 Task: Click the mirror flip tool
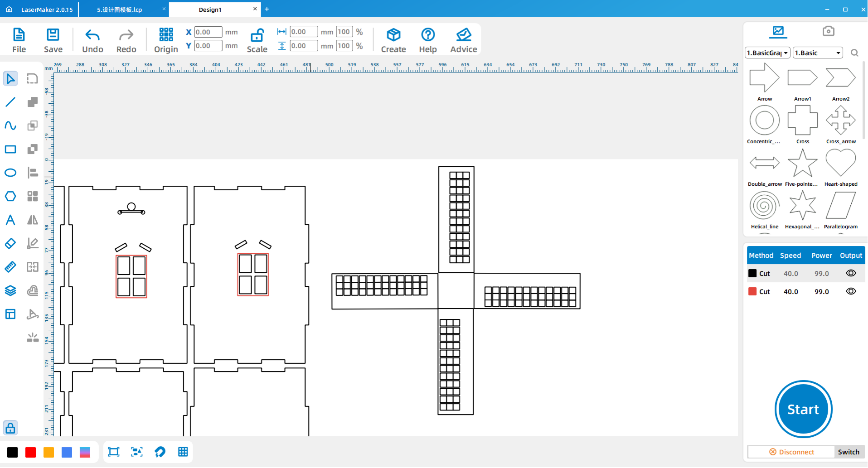(x=32, y=220)
